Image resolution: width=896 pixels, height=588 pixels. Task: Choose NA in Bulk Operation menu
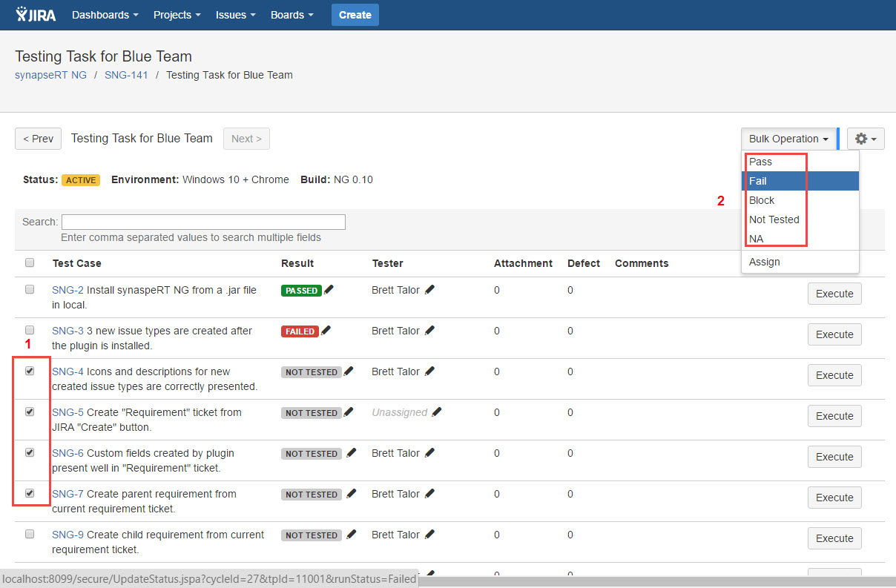[x=800, y=239]
